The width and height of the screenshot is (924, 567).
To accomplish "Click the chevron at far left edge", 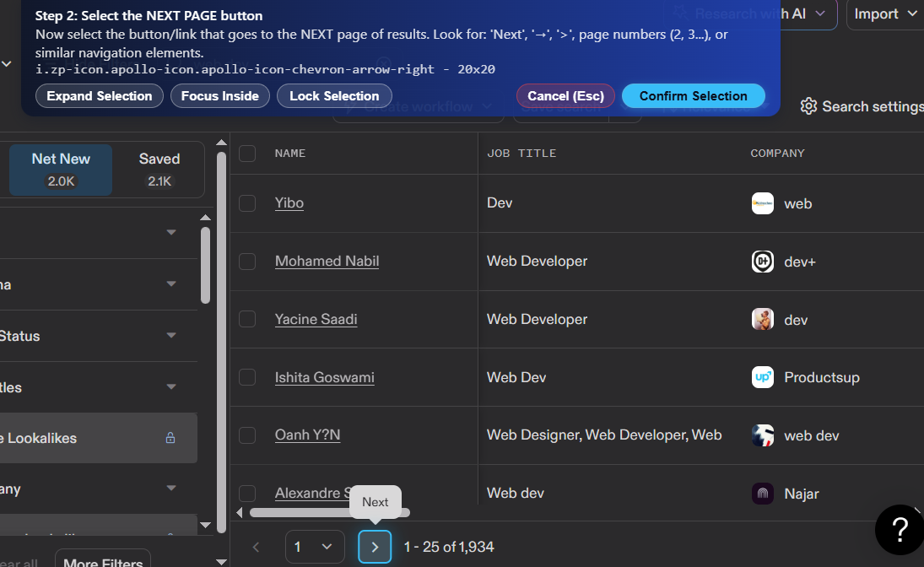I will 7,63.
